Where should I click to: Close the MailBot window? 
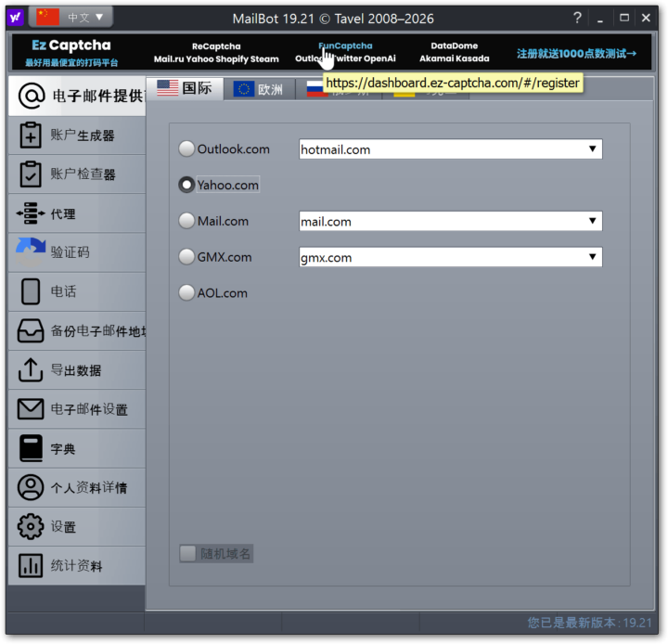(x=646, y=18)
